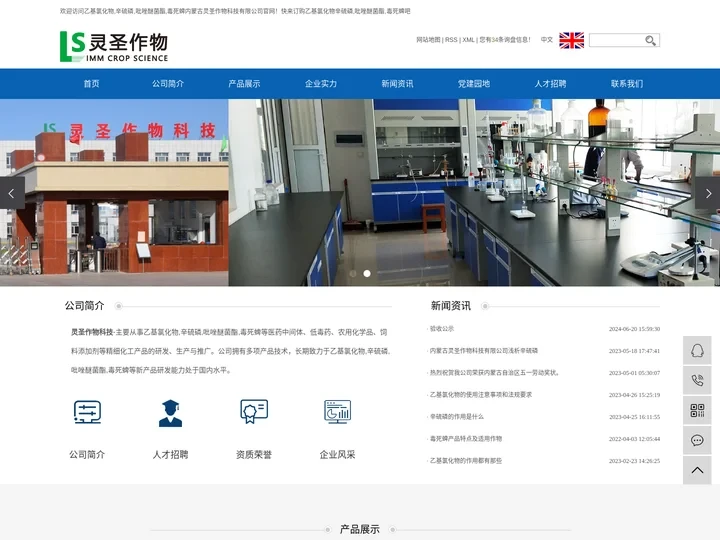This screenshot has height=540, width=720.
Task: Click the XML link in the header
Action: coord(468,40)
